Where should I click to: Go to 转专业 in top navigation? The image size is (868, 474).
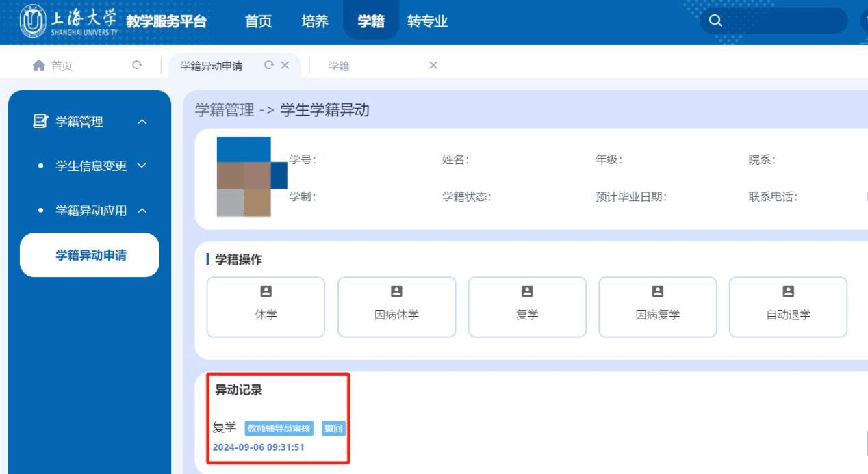click(427, 22)
